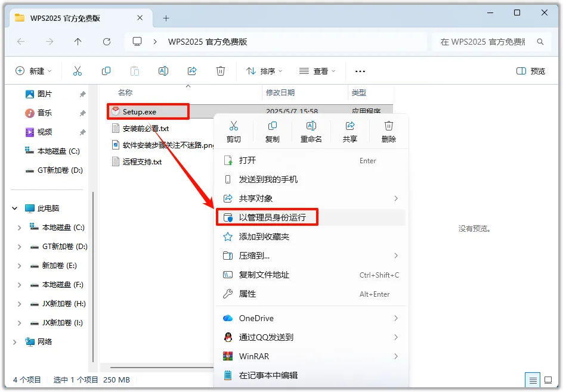Expand JX新加卷 (I:) in tree
The width and height of the screenshot is (563, 392).
click(x=20, y=323)
